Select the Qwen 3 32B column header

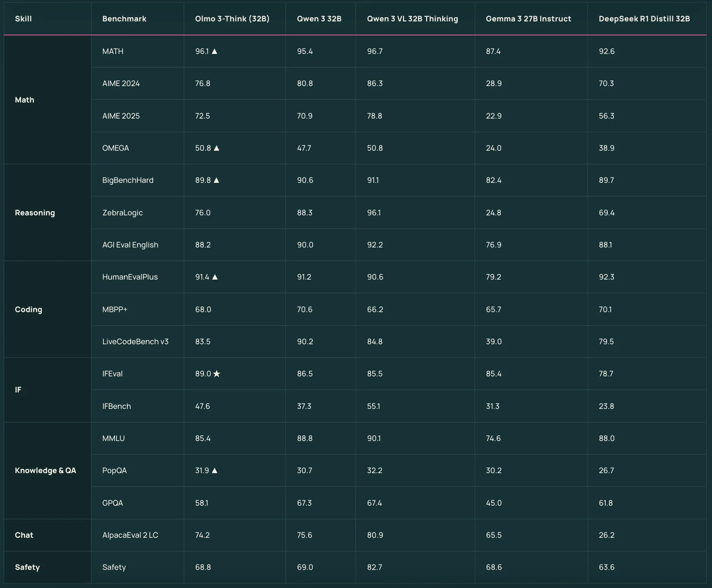319,19
